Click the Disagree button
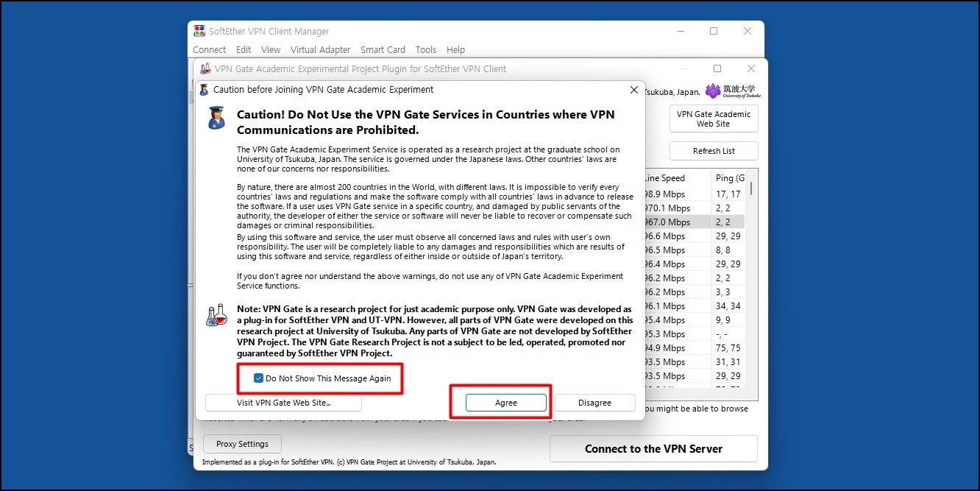 pos(594,403)
